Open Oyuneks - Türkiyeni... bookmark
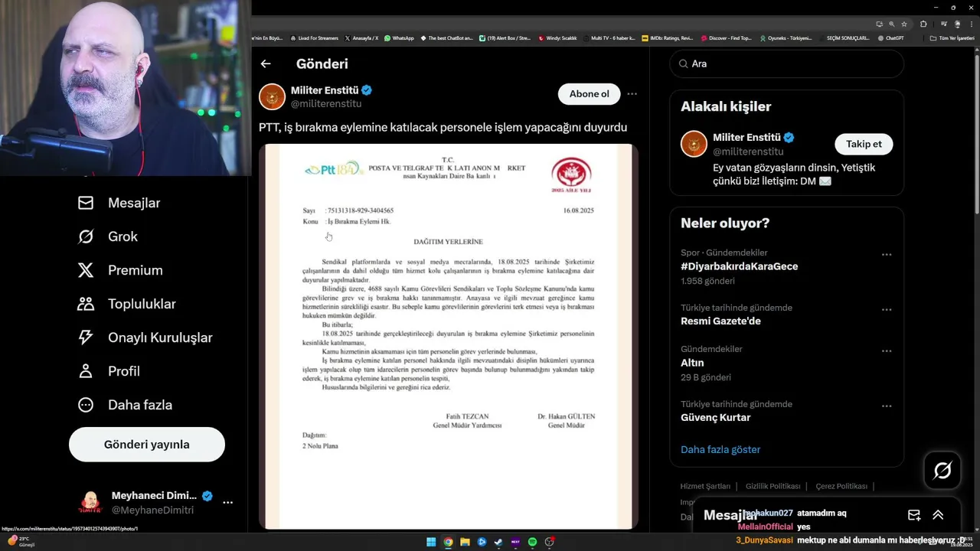 click(785, 38)
